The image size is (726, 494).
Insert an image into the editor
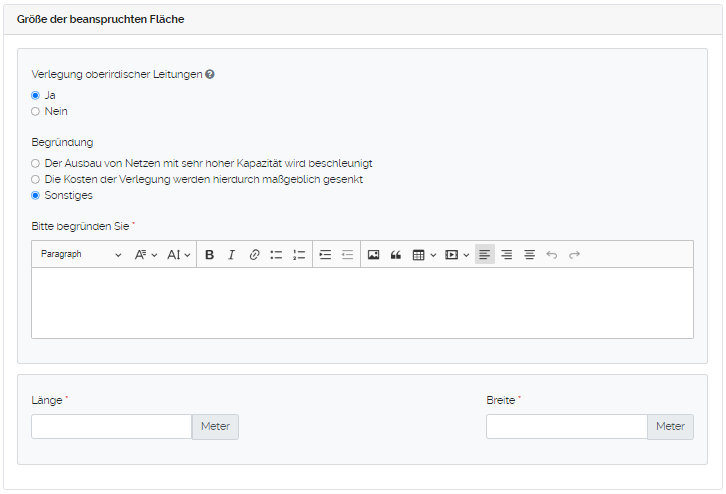tap(373, 255)
